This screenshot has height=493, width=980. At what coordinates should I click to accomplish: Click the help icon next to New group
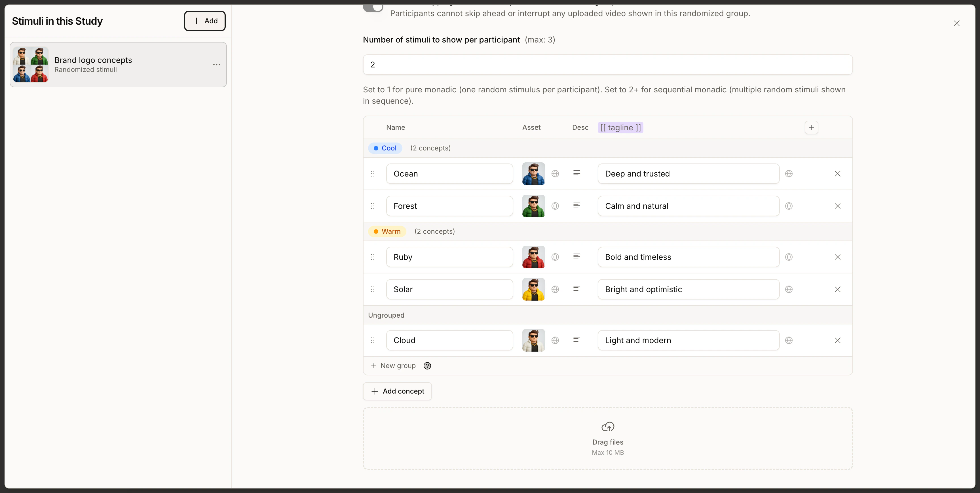(x=427, y=366)
